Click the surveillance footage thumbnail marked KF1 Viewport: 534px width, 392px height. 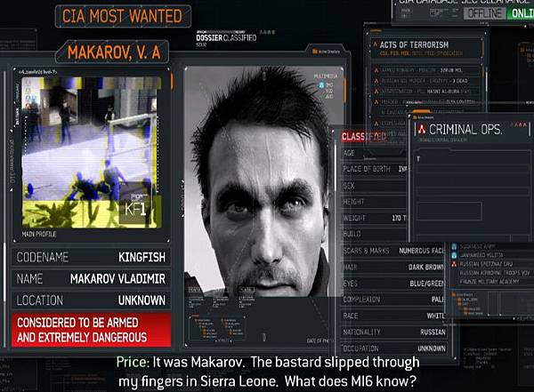[x=92, y=152]
